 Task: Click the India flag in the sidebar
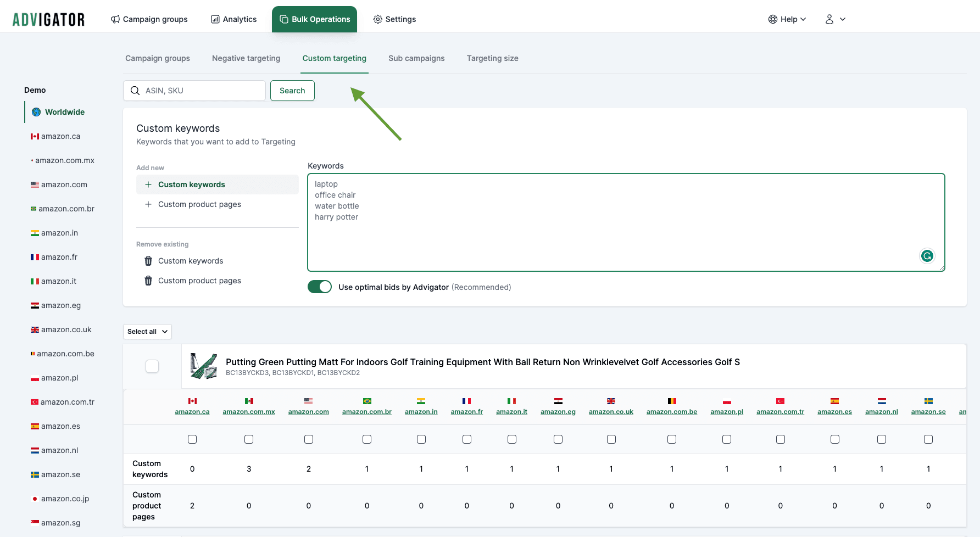click(x=35, y=233)
